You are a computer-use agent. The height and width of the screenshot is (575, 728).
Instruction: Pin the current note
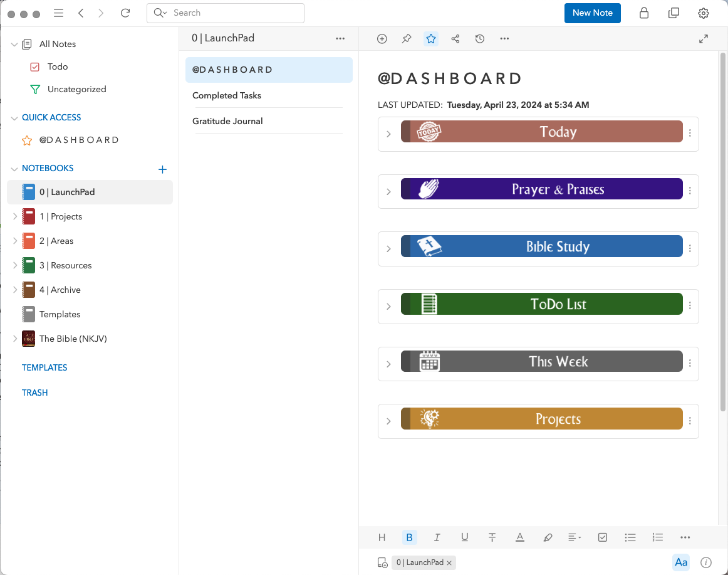(407, 39)
